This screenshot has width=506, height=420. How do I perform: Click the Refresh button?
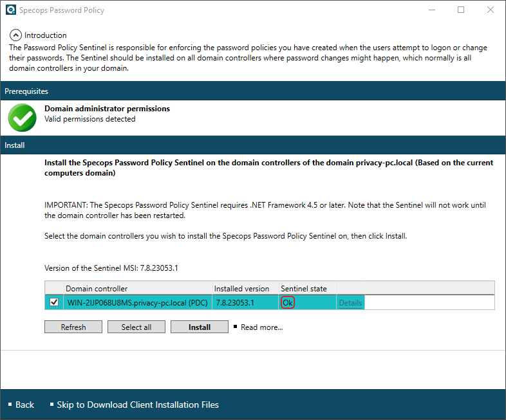point(73,327)
